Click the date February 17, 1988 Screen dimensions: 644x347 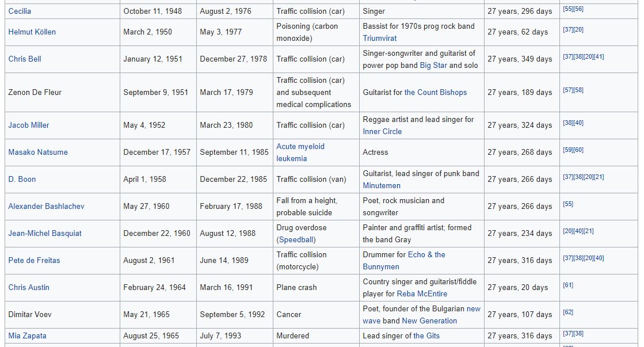coord(231,206)
